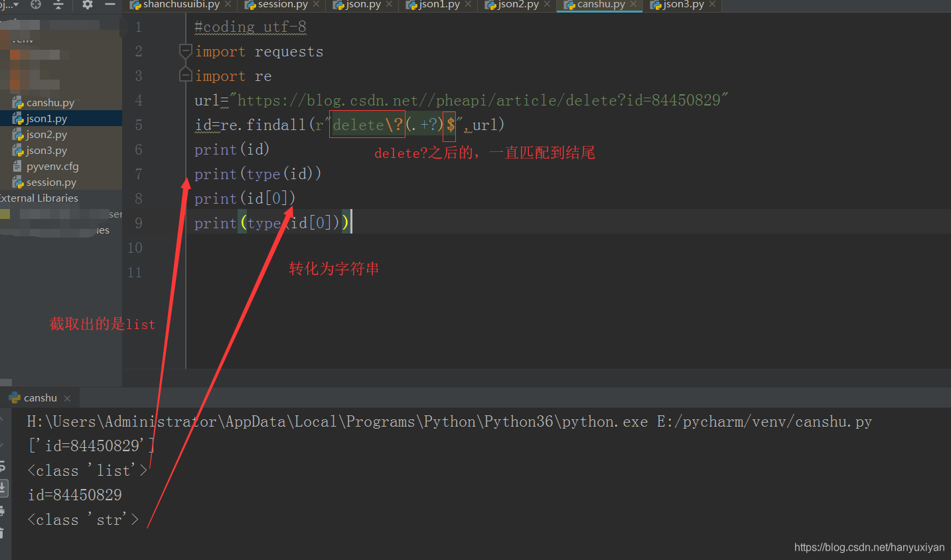The width and height of the screenshot is (951, 560).
Task: Click 'print(type(id))' on line 7
Action: click(x=257, y=174)
